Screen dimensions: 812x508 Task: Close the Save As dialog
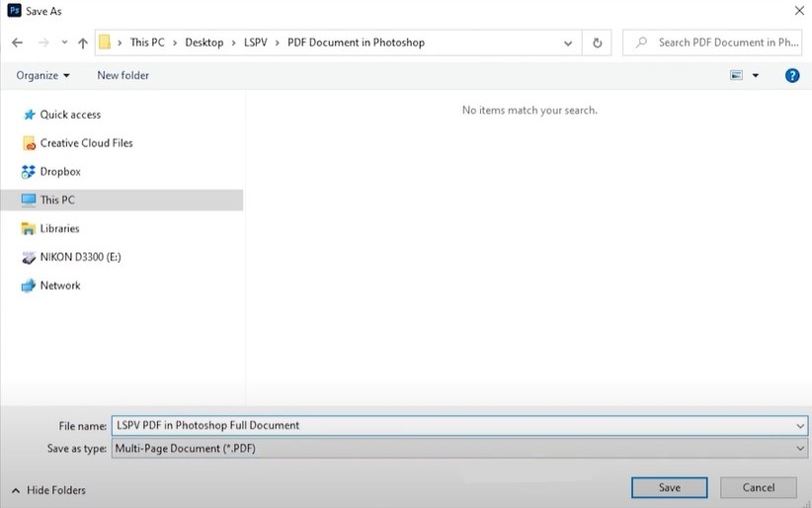[799, 11]
